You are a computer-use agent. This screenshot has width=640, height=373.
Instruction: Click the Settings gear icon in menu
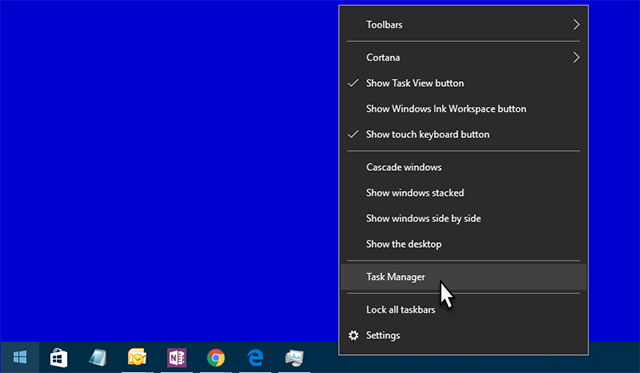pyautogui.click(x=353, y=335)
